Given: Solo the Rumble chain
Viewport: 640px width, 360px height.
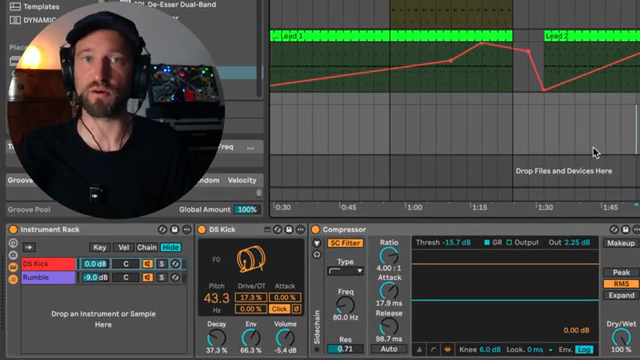Looking at the screenshot, I should click(x=162, y=278).
